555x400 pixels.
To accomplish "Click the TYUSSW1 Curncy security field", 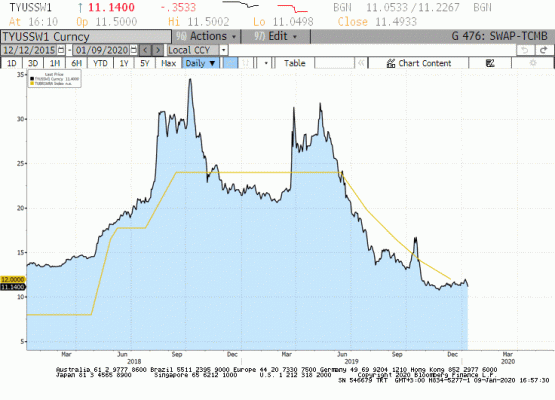I will [x=86, y=36].
